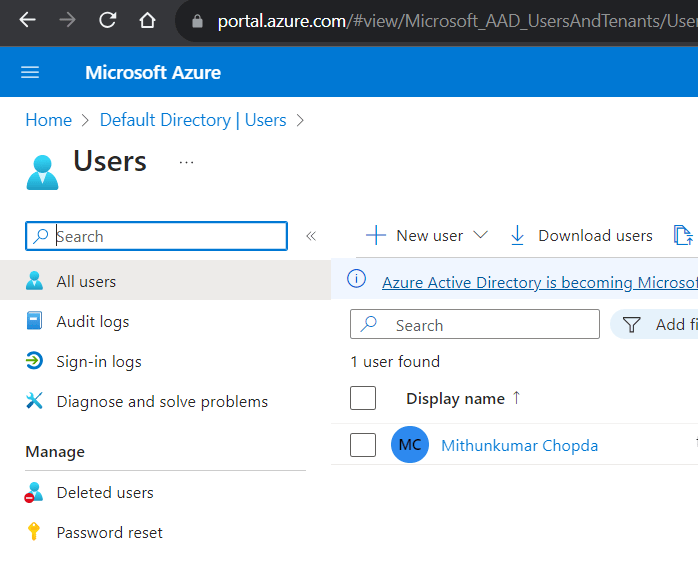Go to Home breadcrumb link
698x561 pixels.
coord(48,120)
